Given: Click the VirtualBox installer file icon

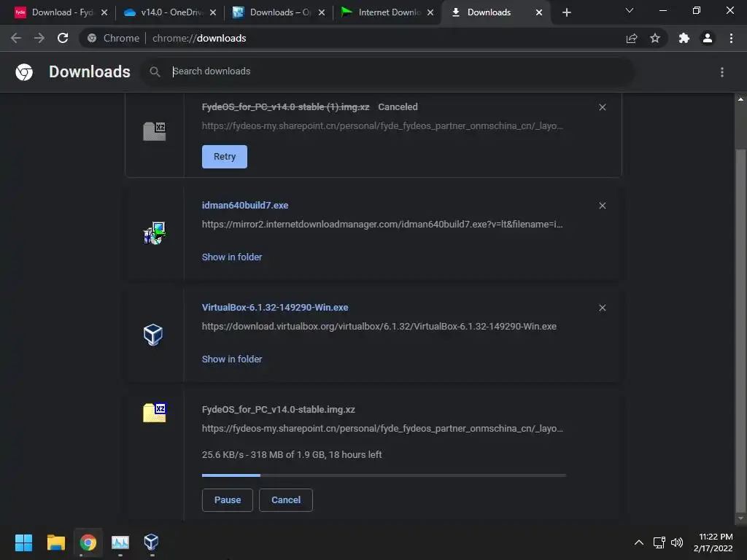Looking at the screenshot, I should (x=153, y=335).
